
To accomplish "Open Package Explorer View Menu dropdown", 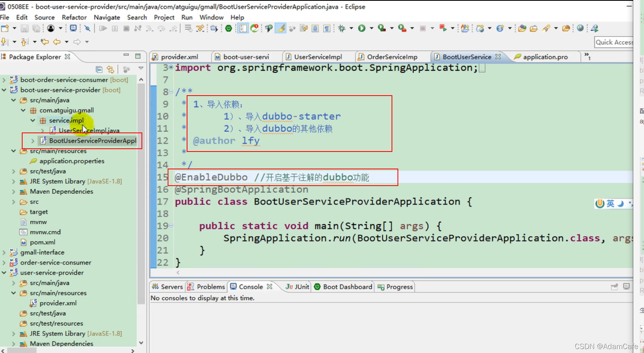I will point(141,69).
